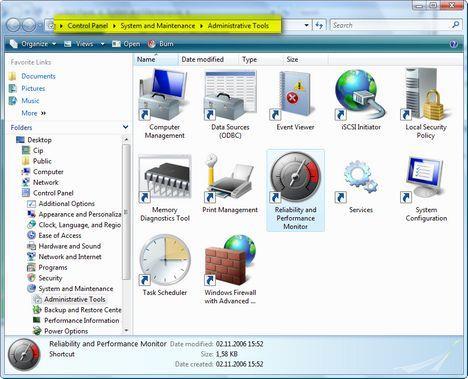468x379 pixels.
Task: Select the iSCSI Initiator globe icon
Action: [361, 95]
